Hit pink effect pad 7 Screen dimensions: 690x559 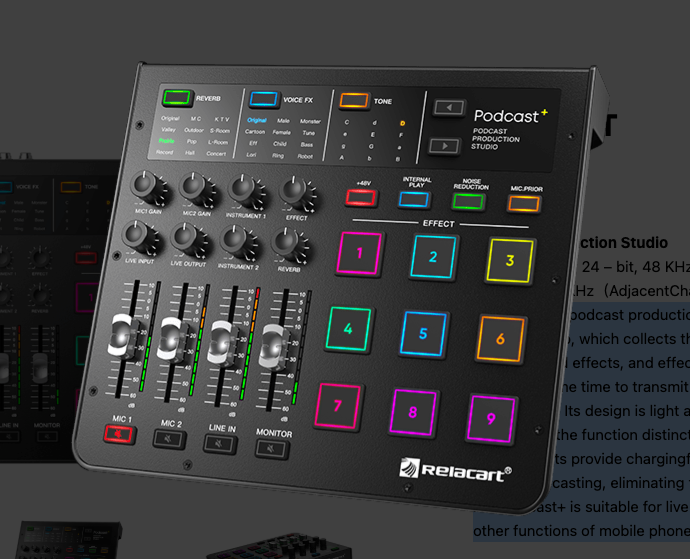coord(338,405)
